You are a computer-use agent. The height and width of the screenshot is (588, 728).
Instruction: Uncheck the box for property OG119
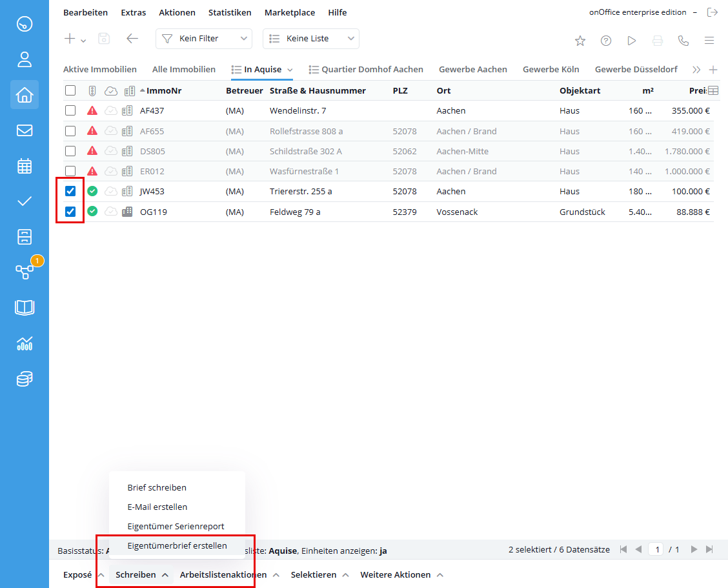point(70,211)
